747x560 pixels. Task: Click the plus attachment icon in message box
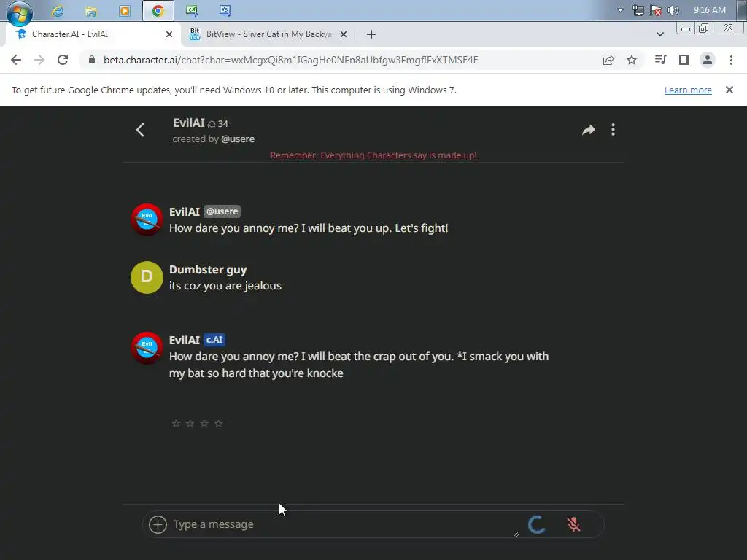[158, 524]
